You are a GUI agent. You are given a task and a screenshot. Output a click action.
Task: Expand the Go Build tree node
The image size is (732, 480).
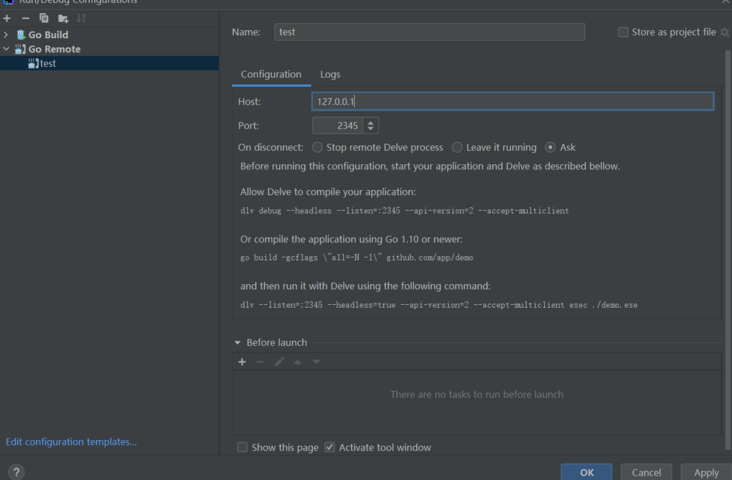pos(6,35)
